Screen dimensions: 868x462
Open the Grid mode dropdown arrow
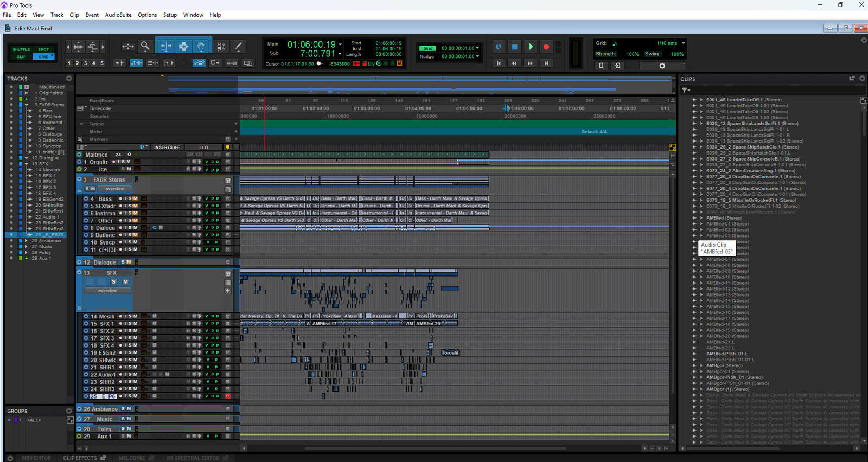[x=52, y=56]
